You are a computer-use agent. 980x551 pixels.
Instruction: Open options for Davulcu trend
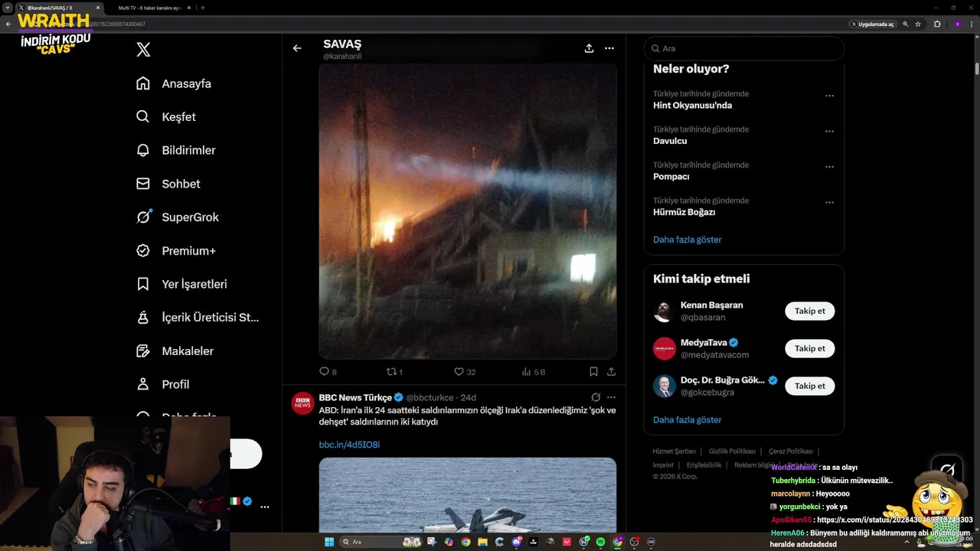(x=829, y=132)
